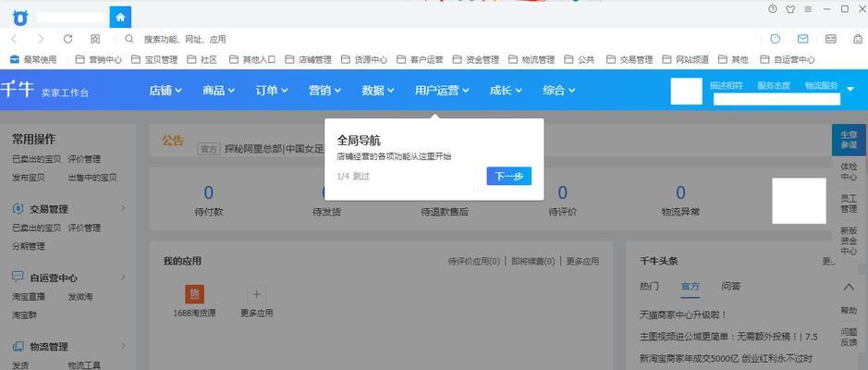868x370 pixels.
Task: Expand the 综合 dropdown menu
Action: 559,91
